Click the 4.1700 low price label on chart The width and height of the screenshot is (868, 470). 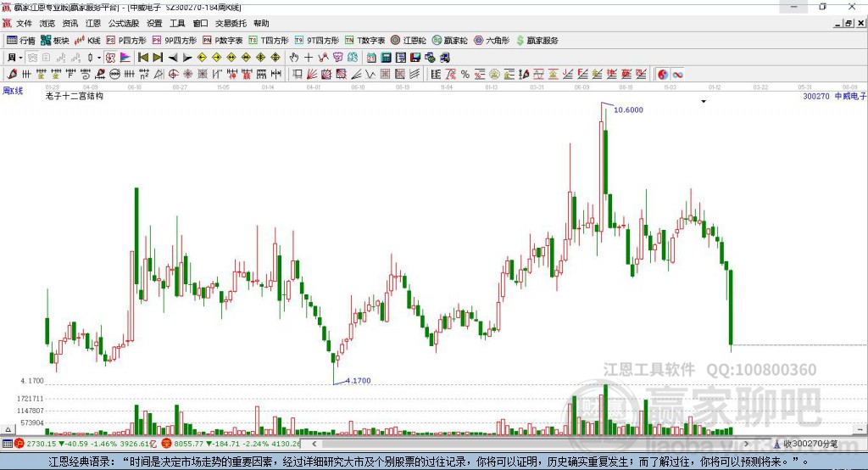tap(359, 381)
